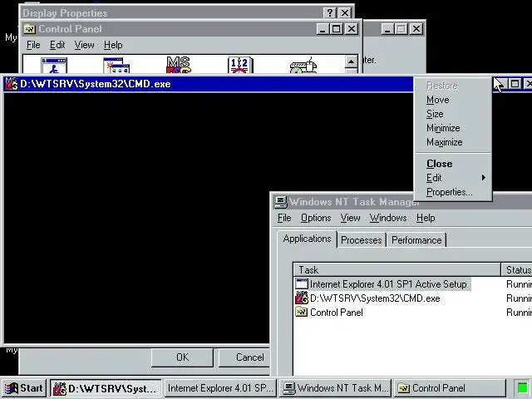Open Control Panel File menu

point(33,45)
